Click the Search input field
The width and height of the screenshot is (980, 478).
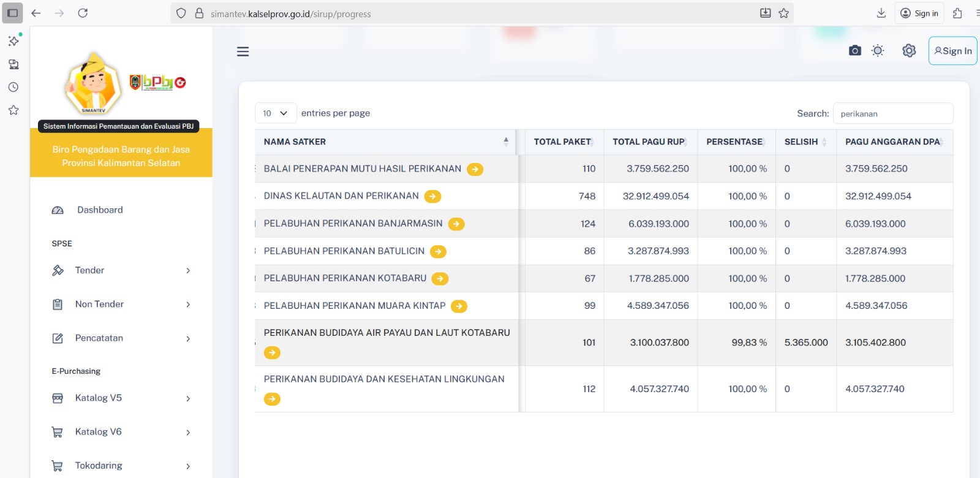[x=892, y=113]
